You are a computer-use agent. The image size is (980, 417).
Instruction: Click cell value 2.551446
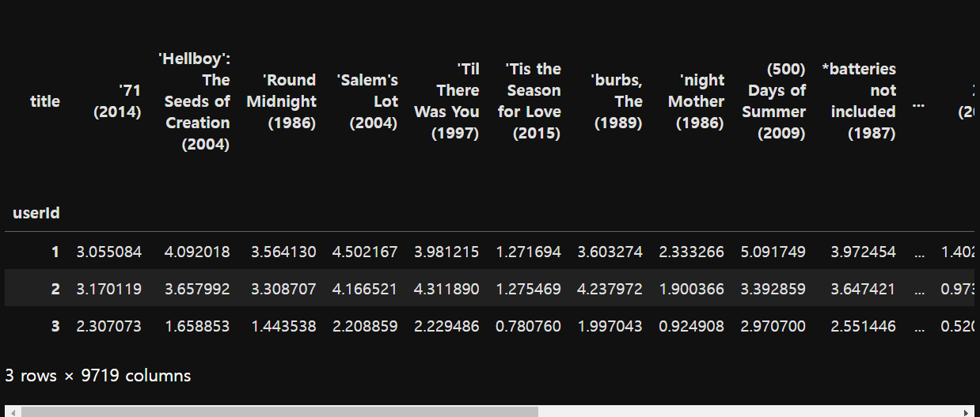pyautogui.click(x=863, y=326)
